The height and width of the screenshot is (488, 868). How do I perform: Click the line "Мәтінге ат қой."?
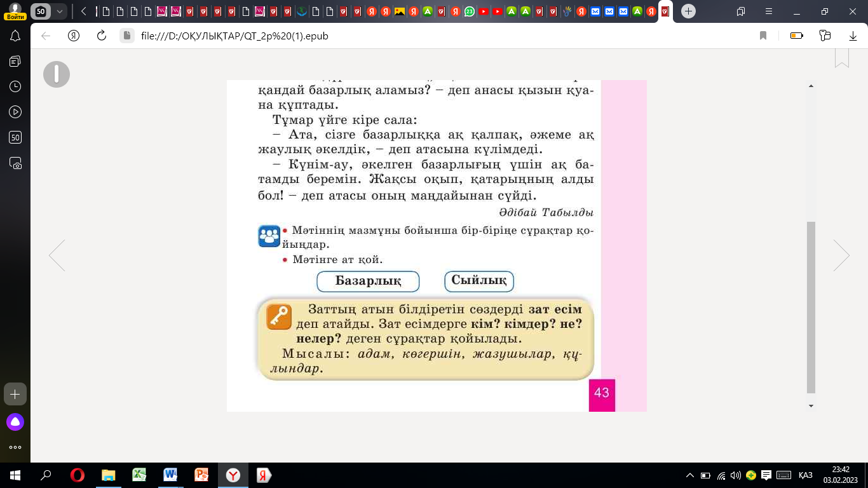point(337,259)
